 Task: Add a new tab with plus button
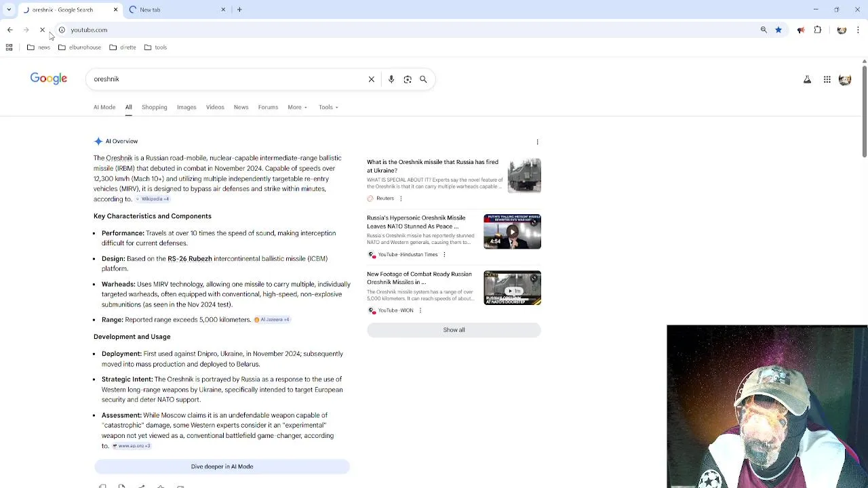[239, 9]
